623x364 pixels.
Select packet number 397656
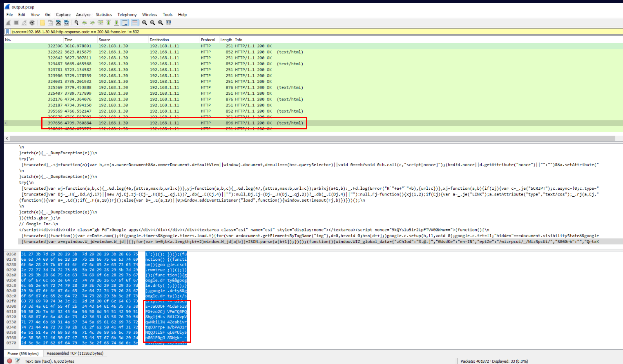[x=313, y=123]
